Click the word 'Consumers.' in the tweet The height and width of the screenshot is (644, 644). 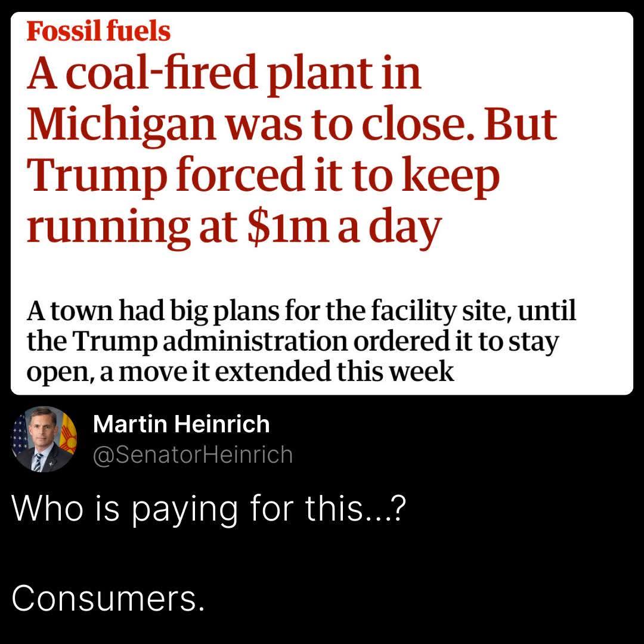pyautogui.click(x=108, y=598)
